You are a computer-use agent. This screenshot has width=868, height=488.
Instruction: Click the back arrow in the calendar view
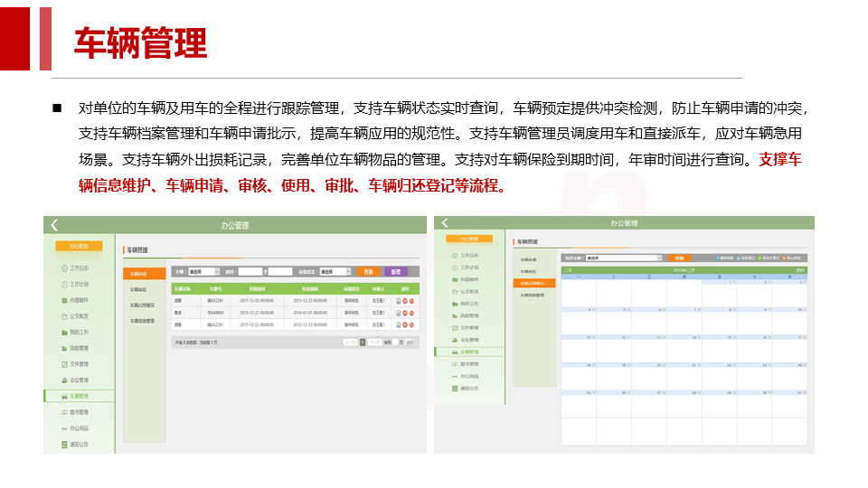pos(443,223)
